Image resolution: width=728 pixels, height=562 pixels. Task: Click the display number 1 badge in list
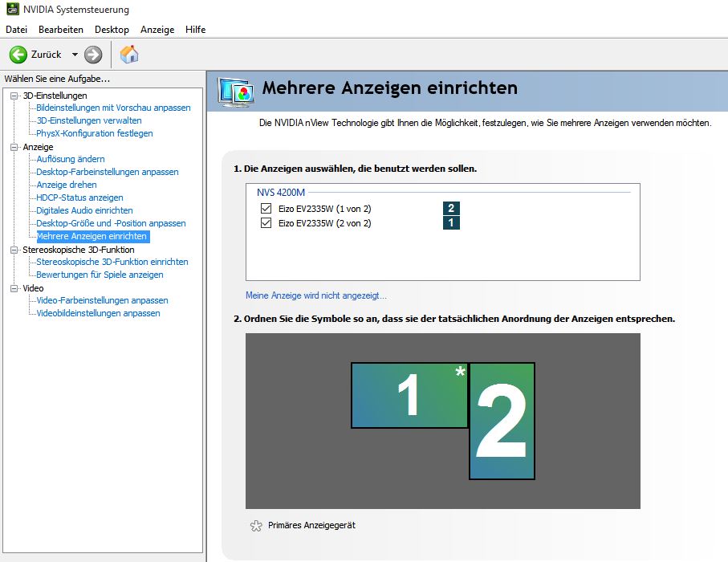pos(451,222)
